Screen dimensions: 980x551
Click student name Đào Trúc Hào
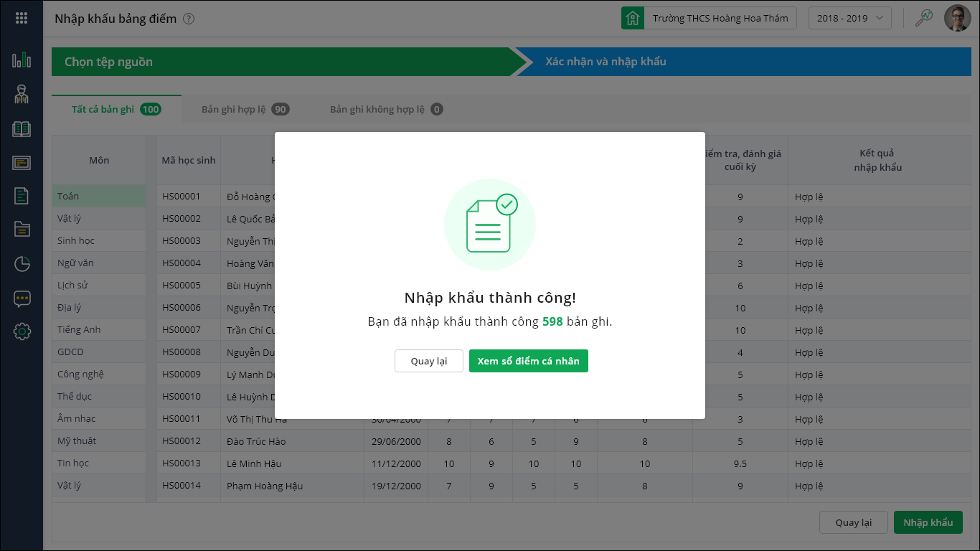coord(256,441)
